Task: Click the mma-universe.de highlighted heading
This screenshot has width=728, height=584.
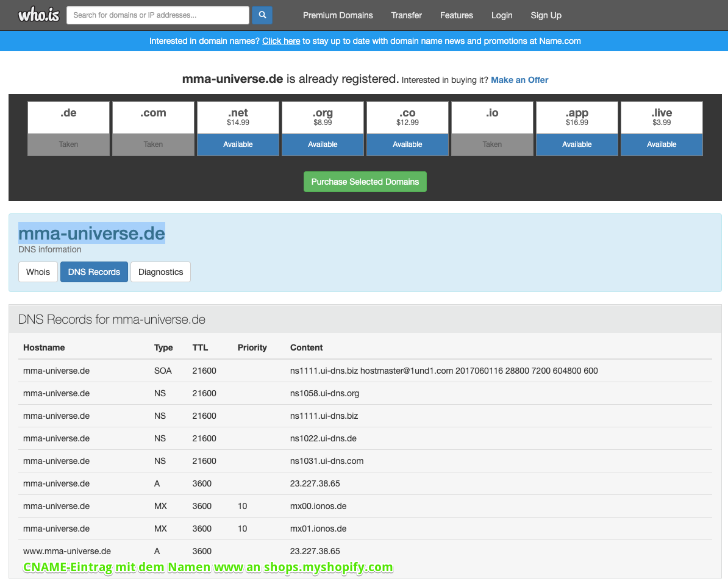Action: tap(91, 233)
